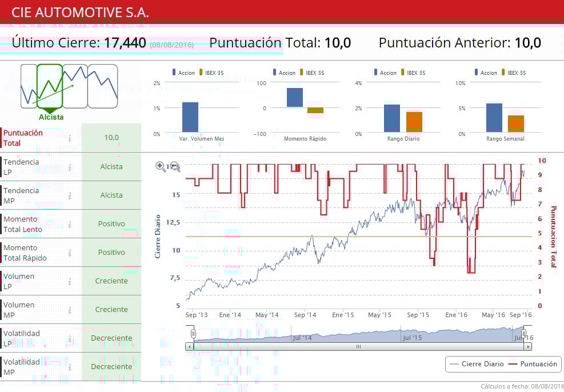Click the blue Accion bar in Momento Rápido

(x=295, y=98)
